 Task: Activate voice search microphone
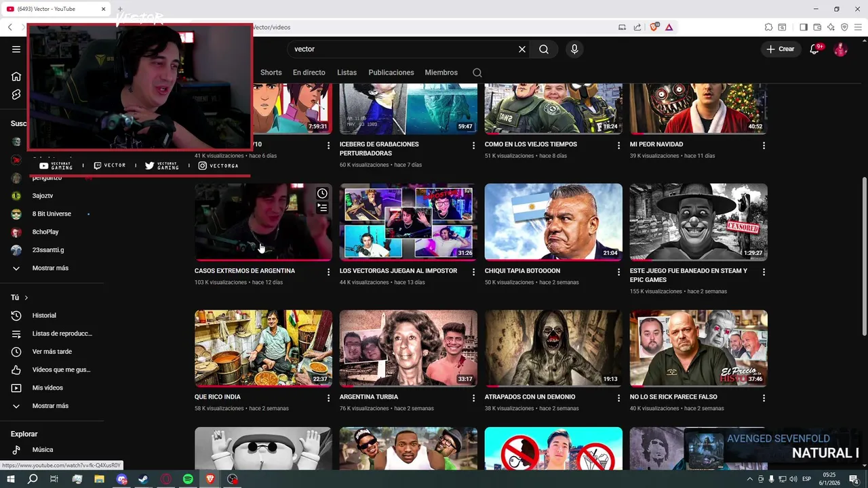[x=574, y=49]
